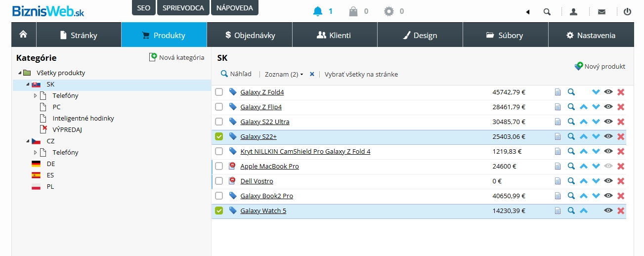
Task: Delete the Galaxy Z Fold4 product
Action: [621, 92]
